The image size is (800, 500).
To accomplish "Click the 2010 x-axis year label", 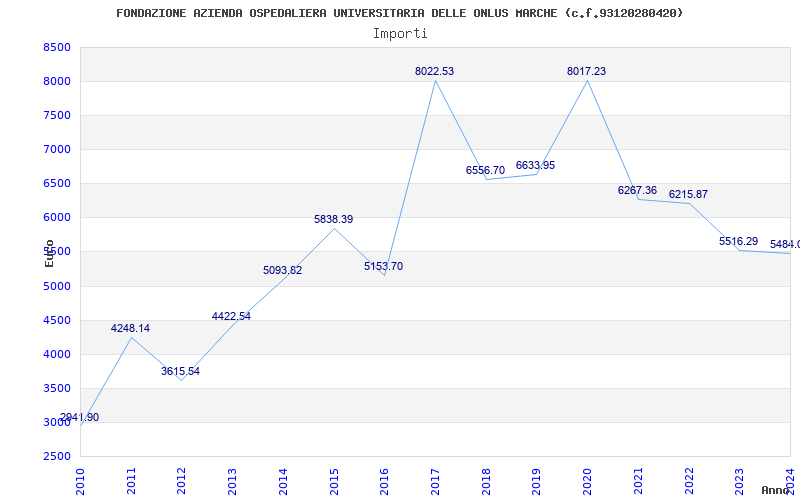I will [80, 481].
